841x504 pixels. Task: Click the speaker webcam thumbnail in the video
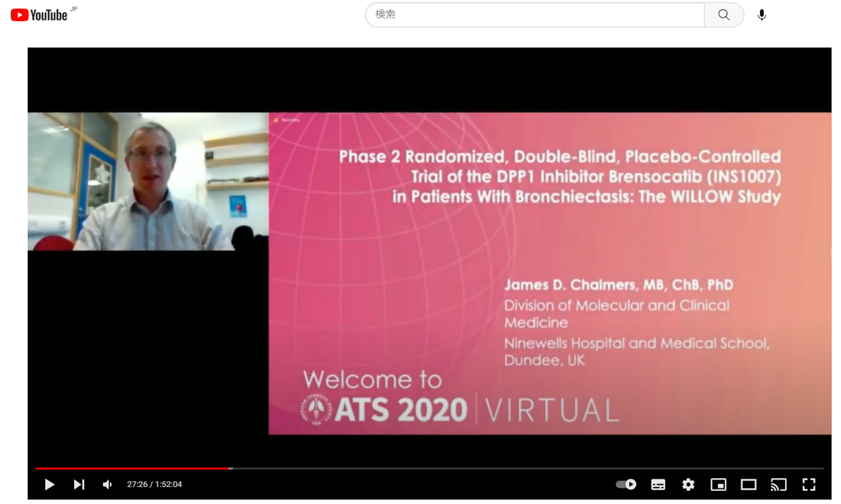(x=148, y=181)
